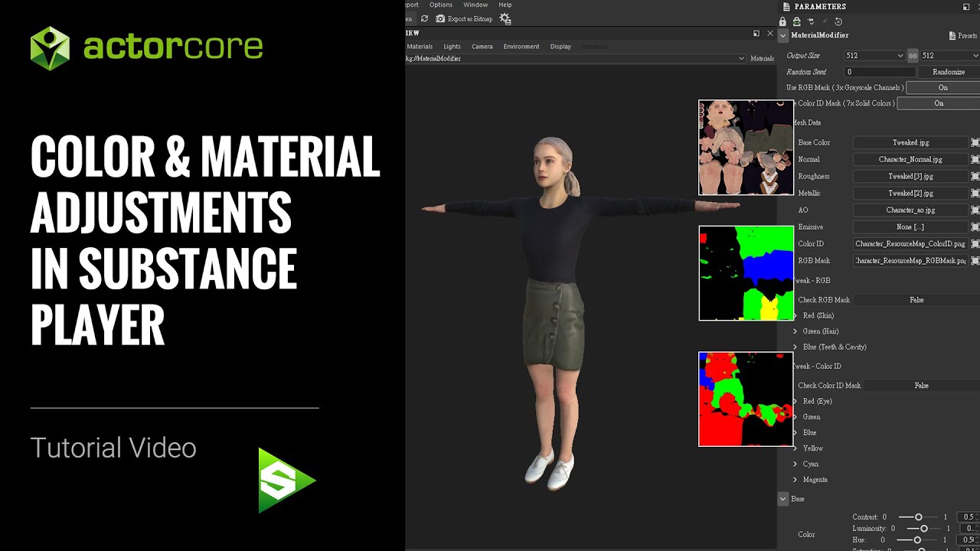Click the green printer-like icon in Parameters
Image resolution: width=980 pixels, height=551 pixels.
tap(797, 21)
